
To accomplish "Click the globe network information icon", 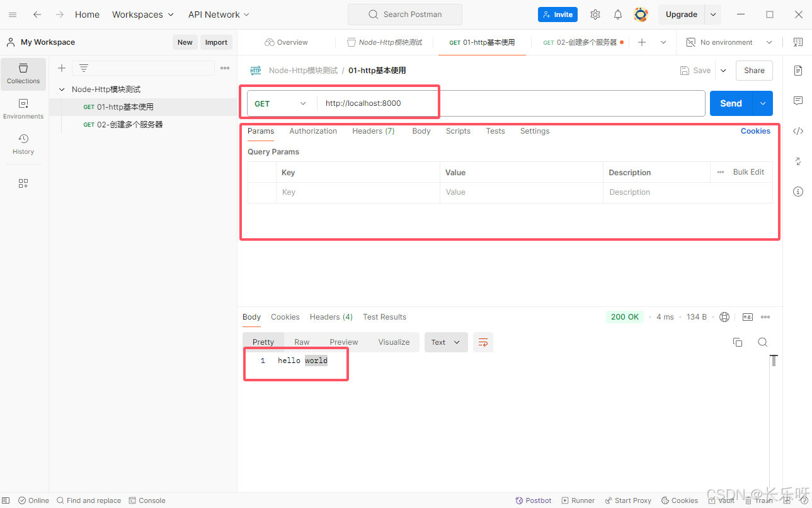I will (724, 317).
